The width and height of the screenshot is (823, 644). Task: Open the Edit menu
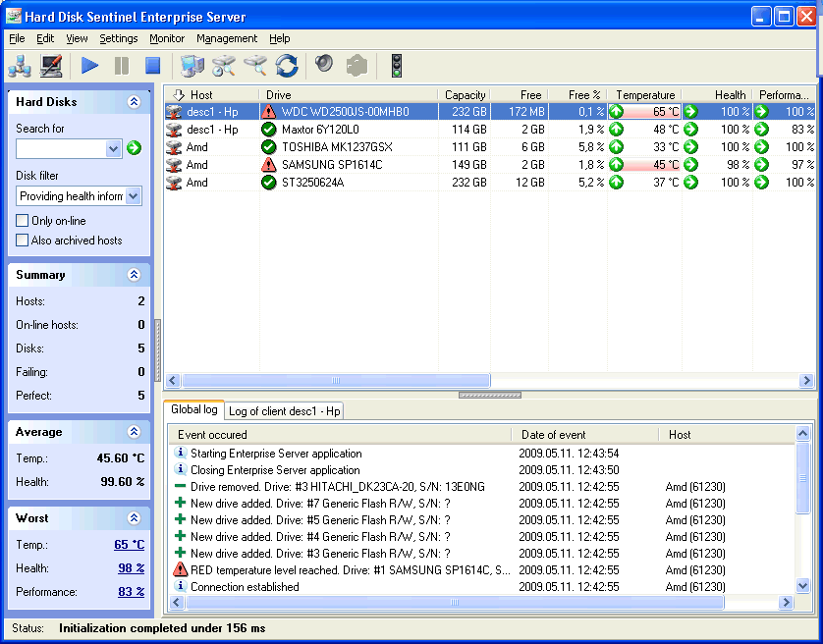pyautogui.click(x=45, y=38)
